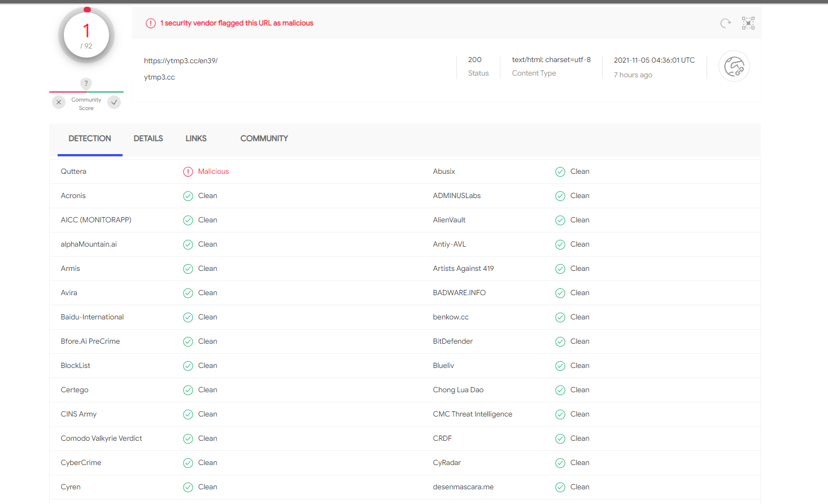This screenshot has height=504, width=828.
Task: Select the Bfore.Ai PreCrime vendor name
Action: click(x=90, y=341)
